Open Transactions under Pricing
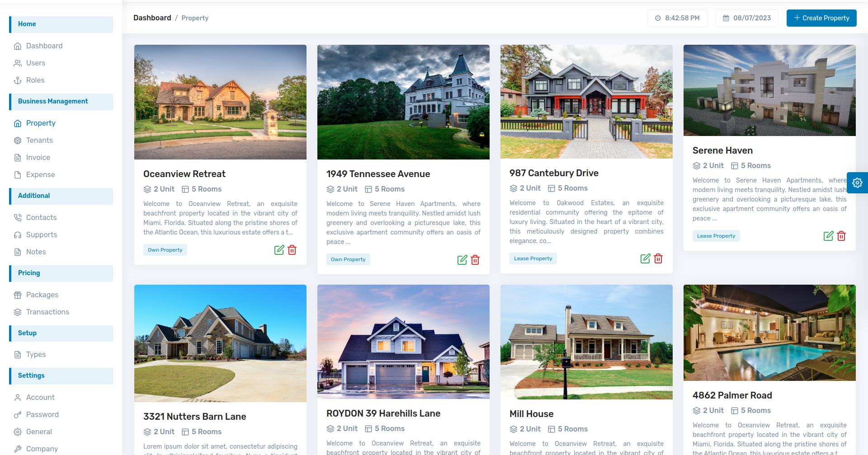Viewport: 868px width, 455px height. (47, 312)
